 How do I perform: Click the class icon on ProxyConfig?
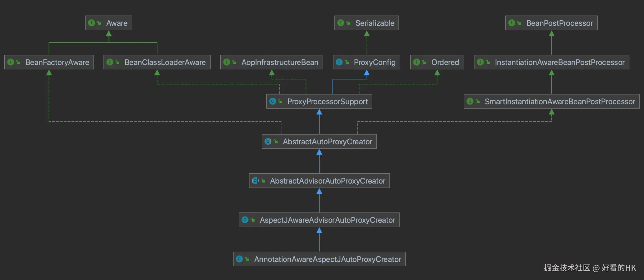(x=339, y=62)
